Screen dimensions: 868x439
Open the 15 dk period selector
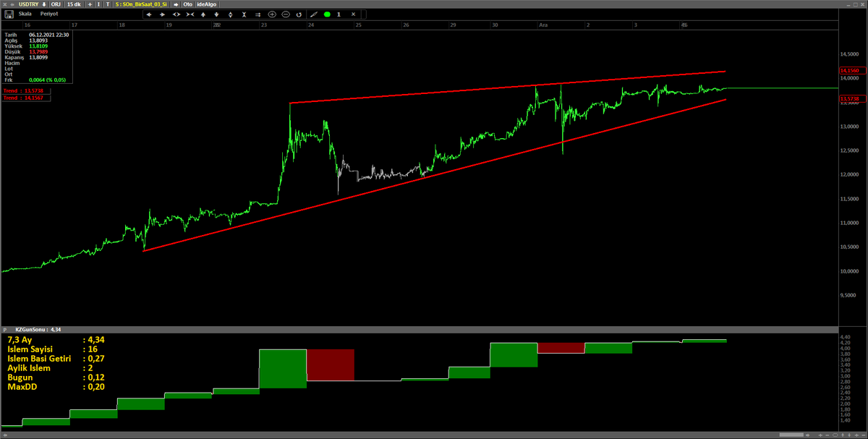click(x=74, y=4)
